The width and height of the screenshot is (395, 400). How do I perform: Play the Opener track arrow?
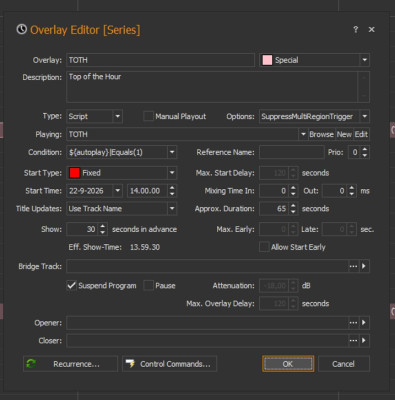[x=364, y=323]
